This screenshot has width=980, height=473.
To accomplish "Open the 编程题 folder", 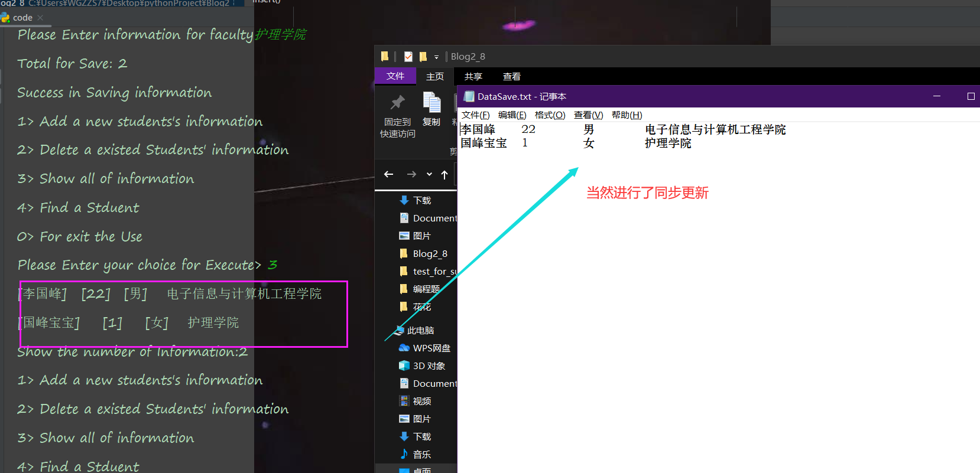I will tap(420, 289).
